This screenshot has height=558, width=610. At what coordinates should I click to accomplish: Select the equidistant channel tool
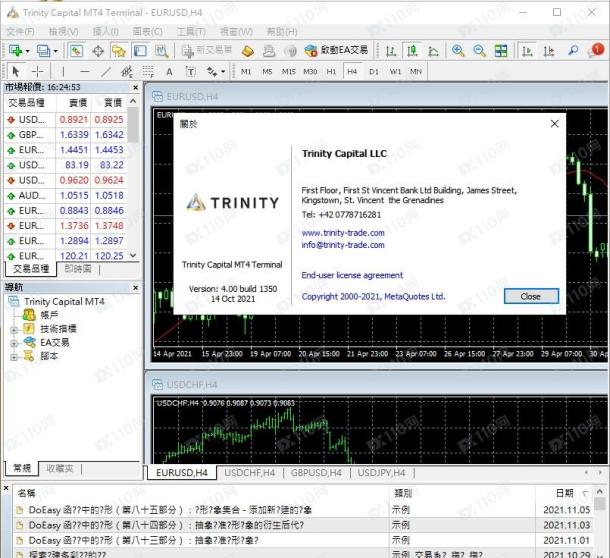click(127, 72)
